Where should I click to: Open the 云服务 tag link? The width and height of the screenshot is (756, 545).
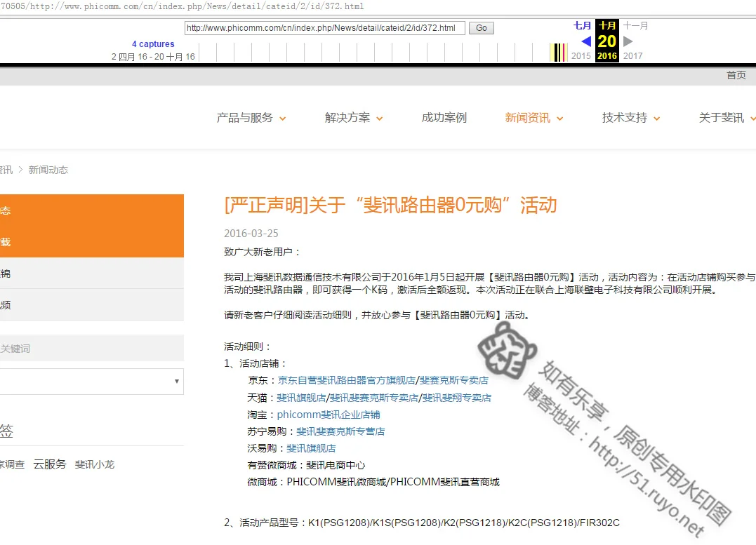point(50,464)
